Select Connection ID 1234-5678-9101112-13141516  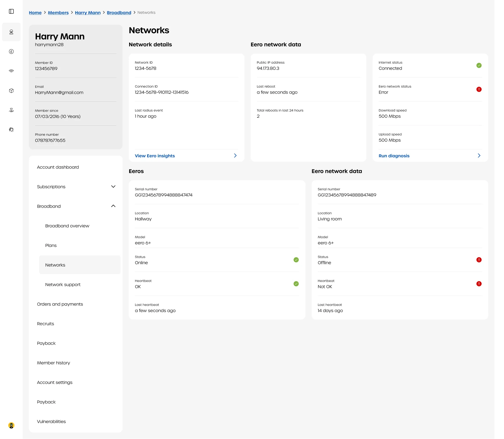162,92
